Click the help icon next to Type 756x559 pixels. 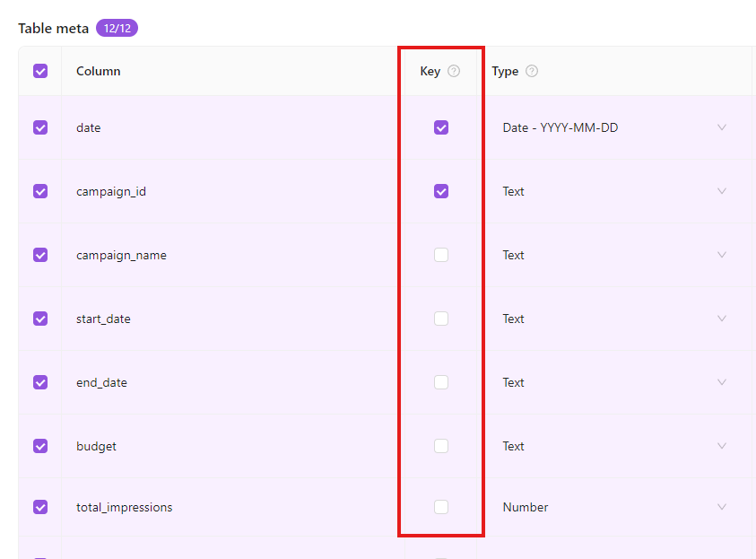(532, 71)
